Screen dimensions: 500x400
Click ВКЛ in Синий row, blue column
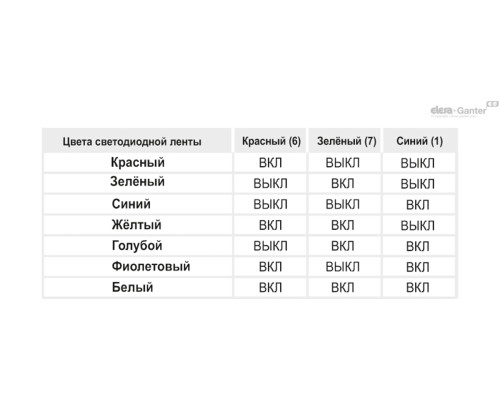click(417, 205)
